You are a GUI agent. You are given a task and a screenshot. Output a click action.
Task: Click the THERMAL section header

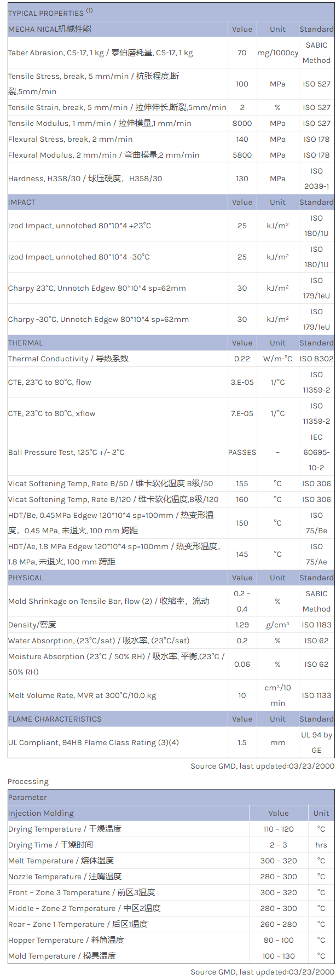tap(25, 343)
